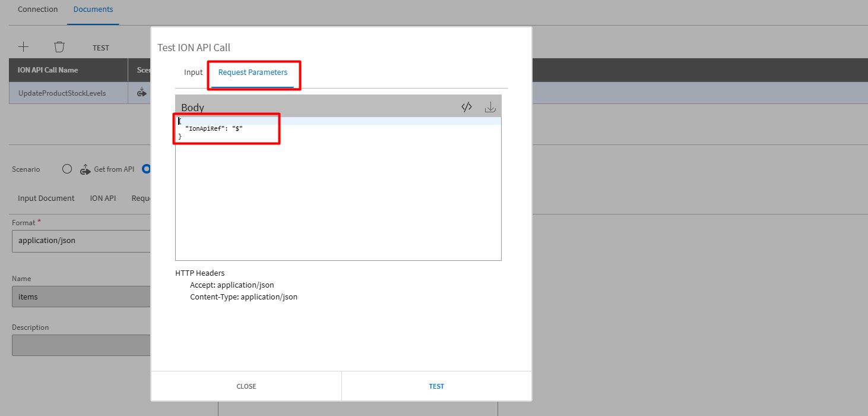Click the scenario icon in UpdateProductStockLevels row
Viewport: 868px width, 416px height.
click(x=141, y=93)
